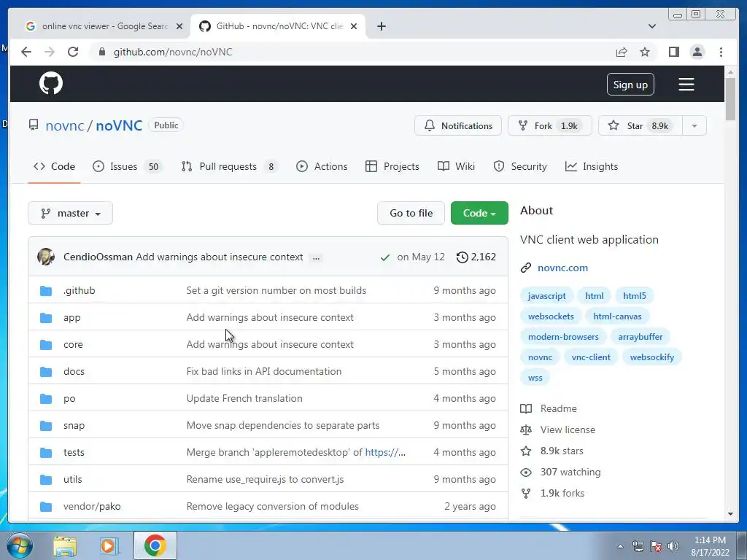Open the snap folder
Viewport: 747px width, 560px height.
(x=74, y=426)
